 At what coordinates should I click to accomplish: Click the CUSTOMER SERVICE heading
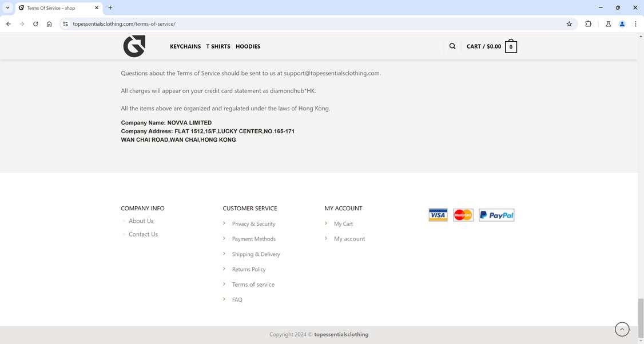point(250,209)
